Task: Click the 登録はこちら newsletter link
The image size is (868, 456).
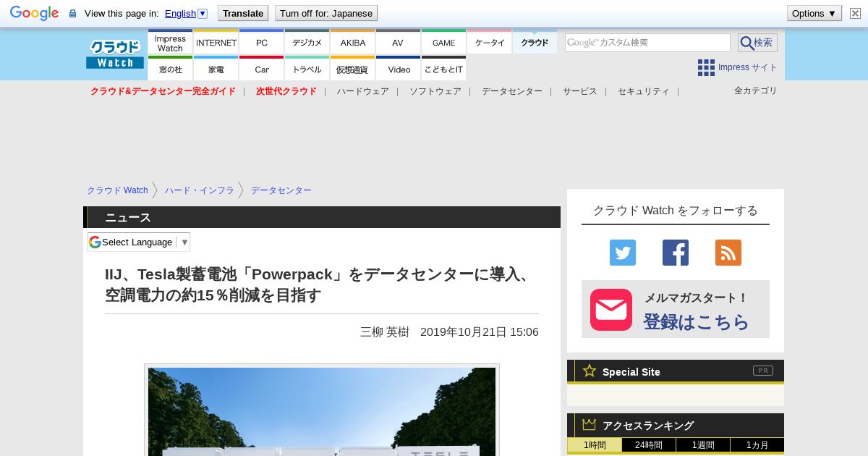Action: (696, 321)
